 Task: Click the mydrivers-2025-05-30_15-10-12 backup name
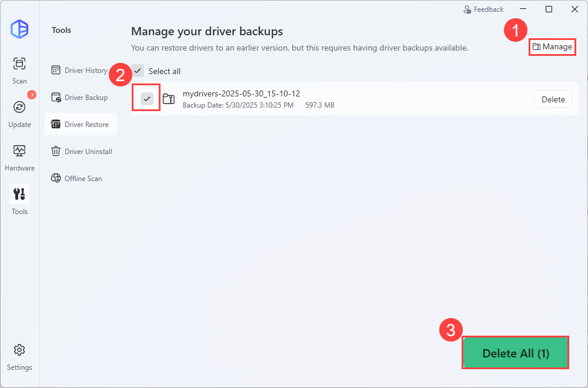coord(242,94)
